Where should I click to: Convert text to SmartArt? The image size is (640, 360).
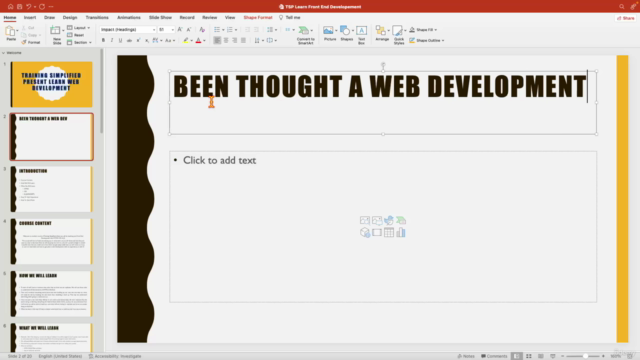[x=305, y=35]
